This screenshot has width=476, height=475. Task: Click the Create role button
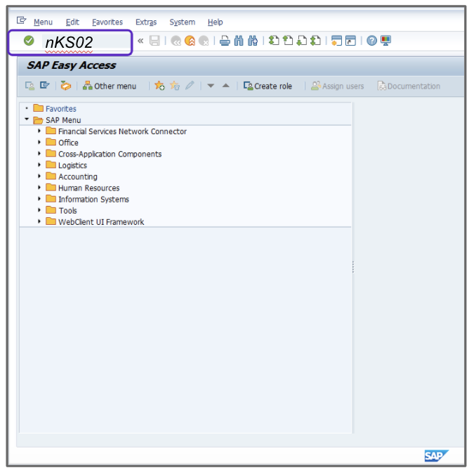(267, 86)
